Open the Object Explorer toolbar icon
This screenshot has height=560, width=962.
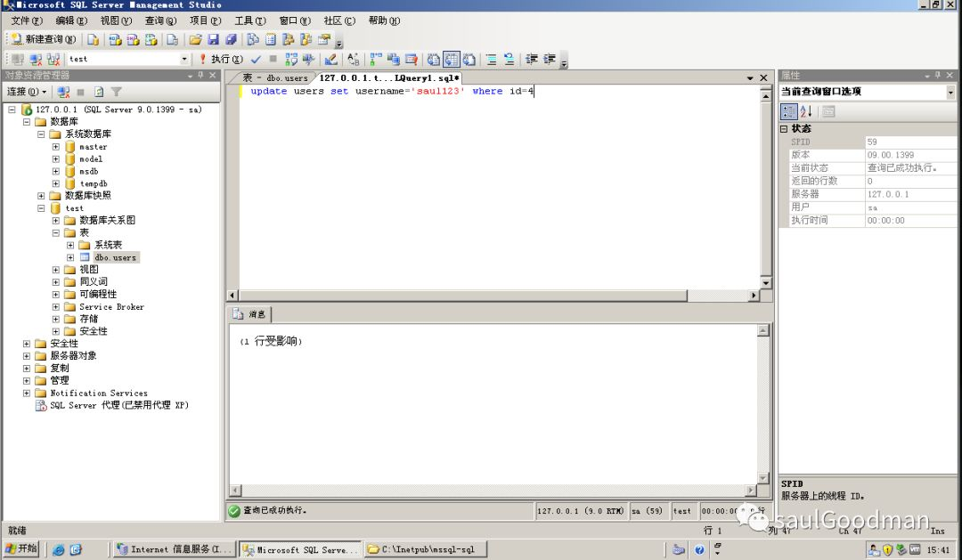pos(288,40)
